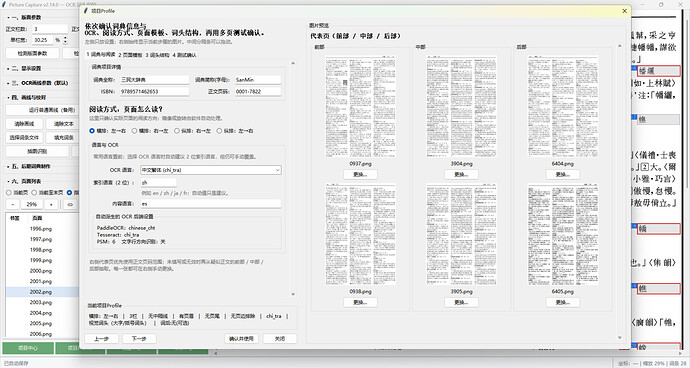This screenshot has height=368, width=690.
Task: Replace image 6404.png via 更换 button
Action: pyautogui.click(x=562, y=174)
